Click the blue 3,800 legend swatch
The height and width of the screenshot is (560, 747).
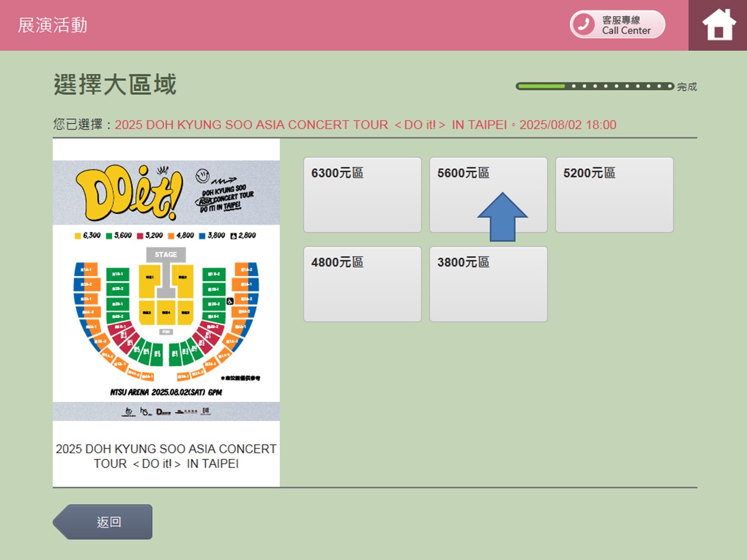pos(202,236)
